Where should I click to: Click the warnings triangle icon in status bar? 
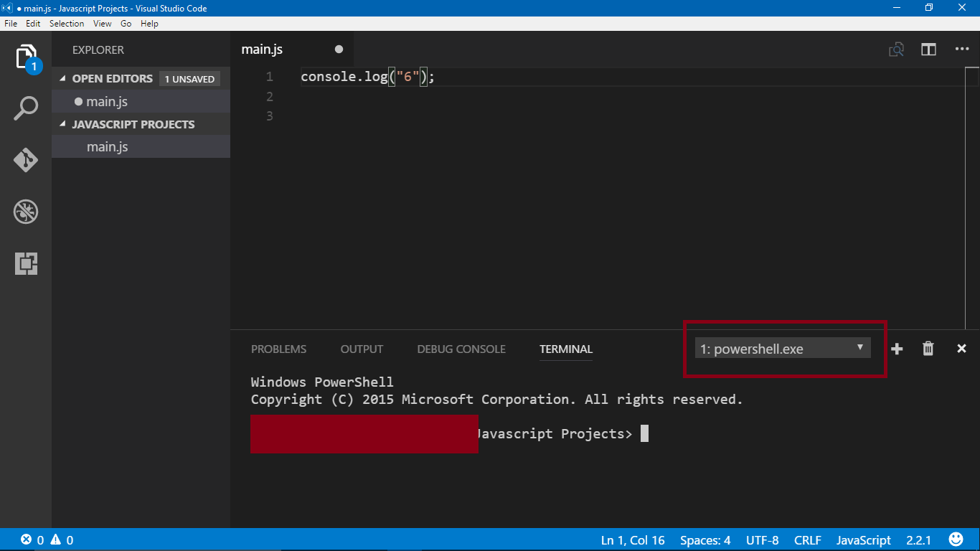55,540
